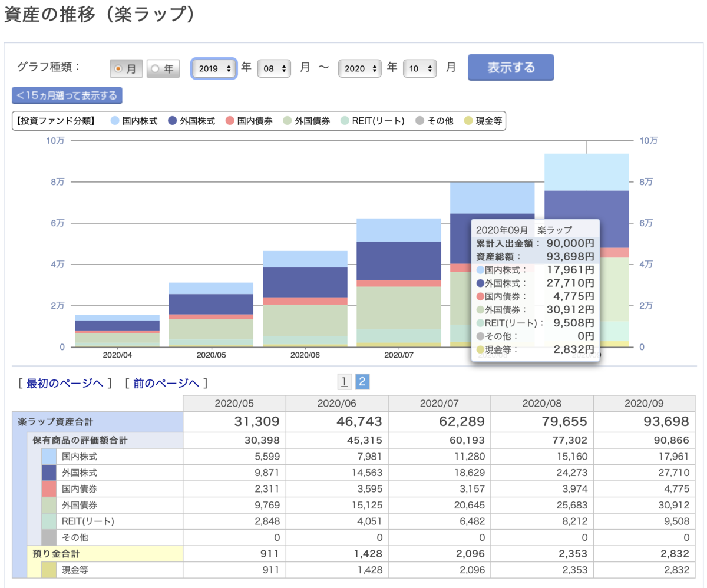The width and height of the screenshot is (707, 588).
Task: Click the 2020/06 bar in the chart
Action: (305, 299)
